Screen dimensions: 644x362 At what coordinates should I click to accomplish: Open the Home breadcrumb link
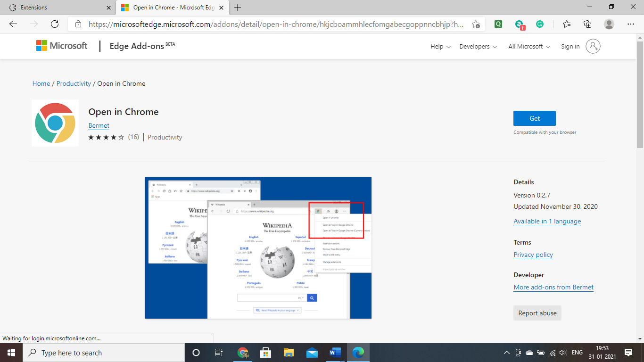pos(41,83)
